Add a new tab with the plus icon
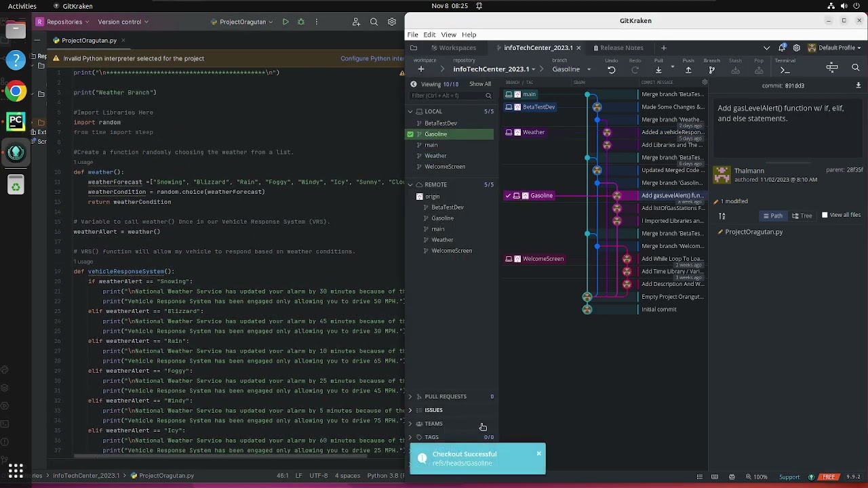The width and height of the screenshot is (868, 488). pyautogui.click(x=664, y=48)
